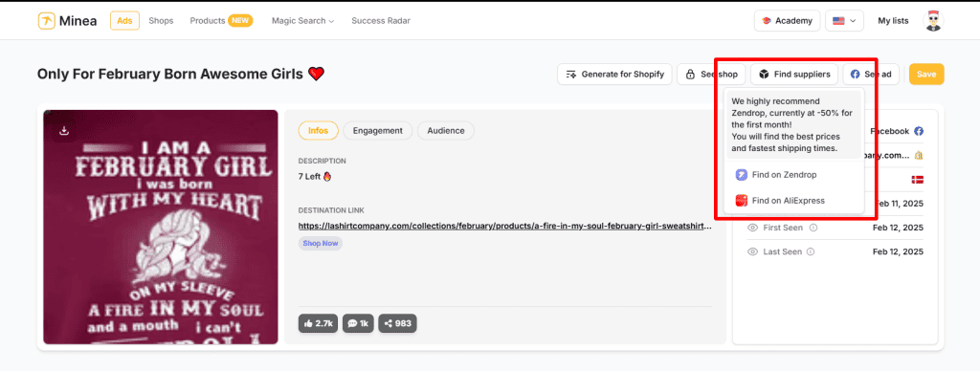Go to the Shops page

point(161,21)
